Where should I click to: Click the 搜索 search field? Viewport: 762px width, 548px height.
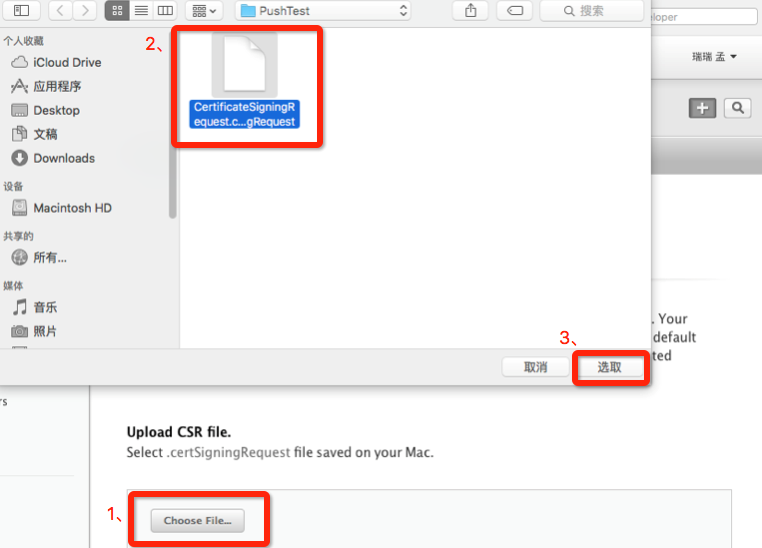(591, 10)
